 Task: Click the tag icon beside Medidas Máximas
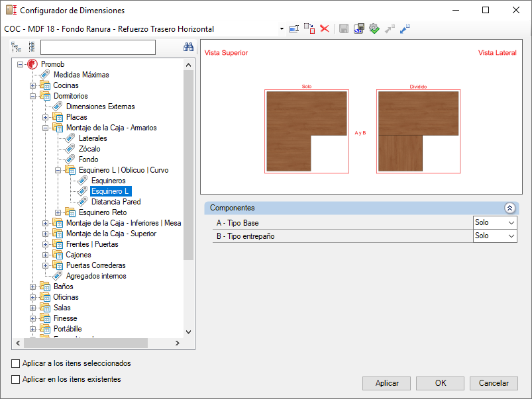click(x=45, y=75)
